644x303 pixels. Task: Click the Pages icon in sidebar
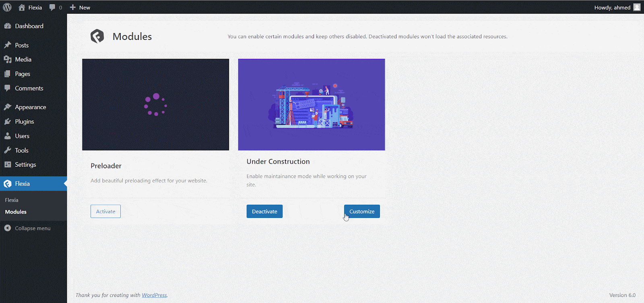pyautogui.click(x=8, y=74)
